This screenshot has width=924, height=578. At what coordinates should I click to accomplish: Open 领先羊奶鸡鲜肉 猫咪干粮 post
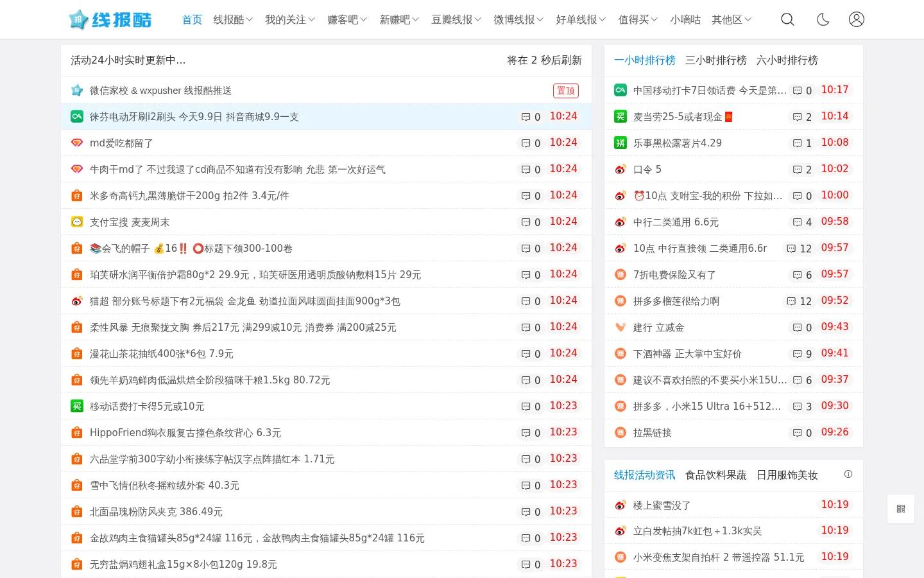tap(210, 380)
